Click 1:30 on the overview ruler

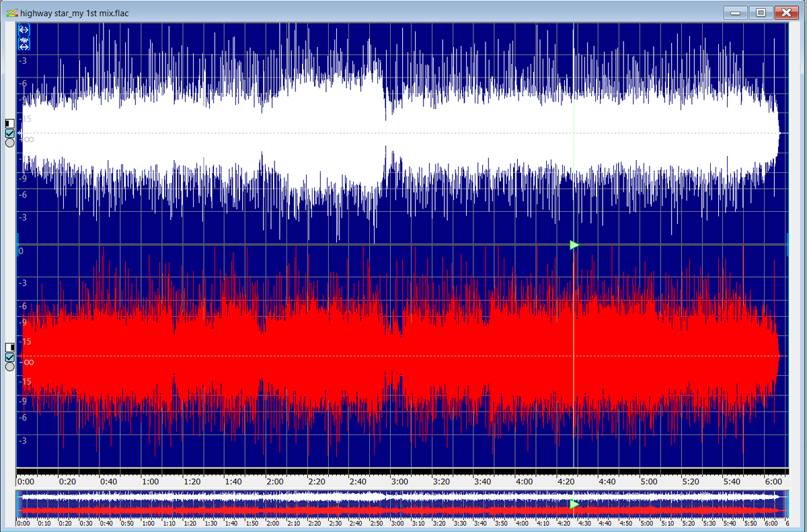pyautogui.click(x=210, y=523)
